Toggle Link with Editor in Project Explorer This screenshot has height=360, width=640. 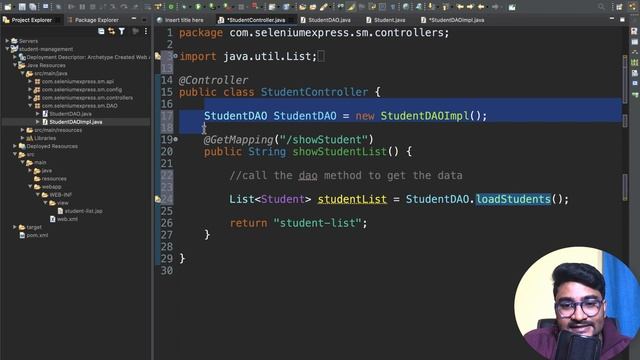point(111,31)
